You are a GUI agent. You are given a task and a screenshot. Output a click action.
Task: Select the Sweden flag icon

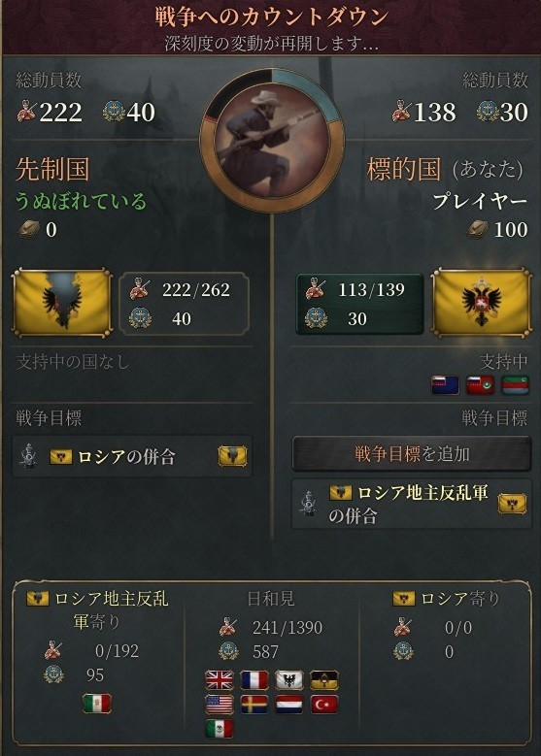pyautogui.click(x=254, y=705)
